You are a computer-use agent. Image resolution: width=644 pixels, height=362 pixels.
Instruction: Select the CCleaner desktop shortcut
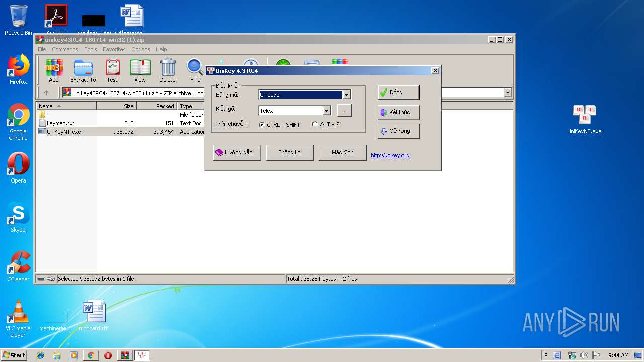click(x=18, y=266)
